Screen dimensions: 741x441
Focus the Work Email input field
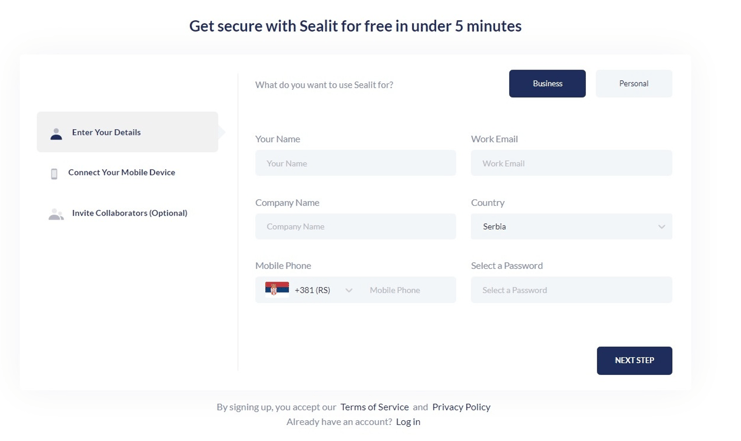click(571, 163)
